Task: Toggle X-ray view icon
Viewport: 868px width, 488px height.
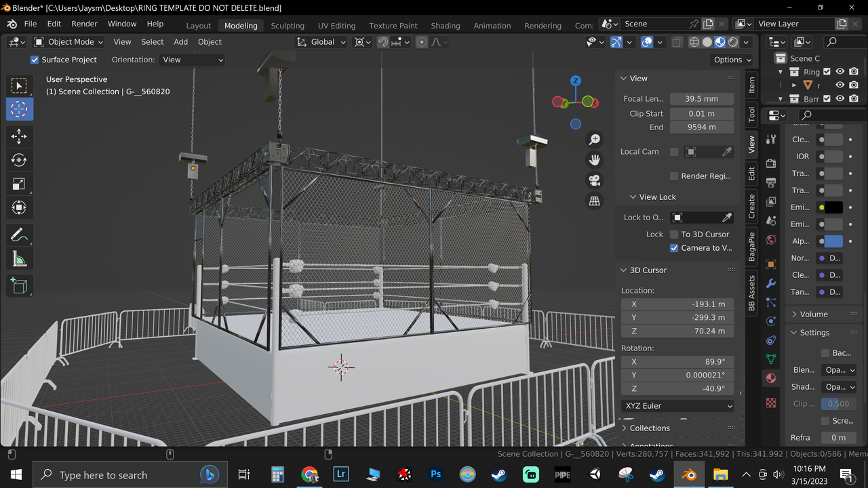Action: tap(677, 42)
